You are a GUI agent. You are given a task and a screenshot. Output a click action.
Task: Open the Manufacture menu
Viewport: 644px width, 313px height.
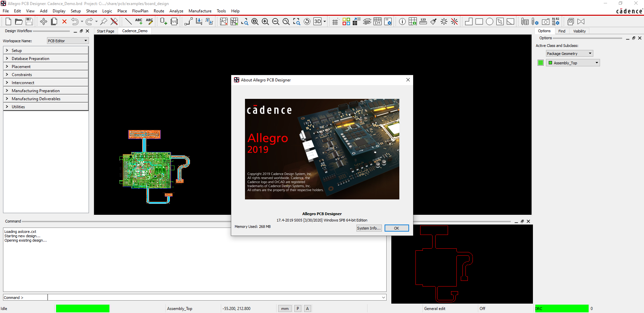[x=200, y=11]
